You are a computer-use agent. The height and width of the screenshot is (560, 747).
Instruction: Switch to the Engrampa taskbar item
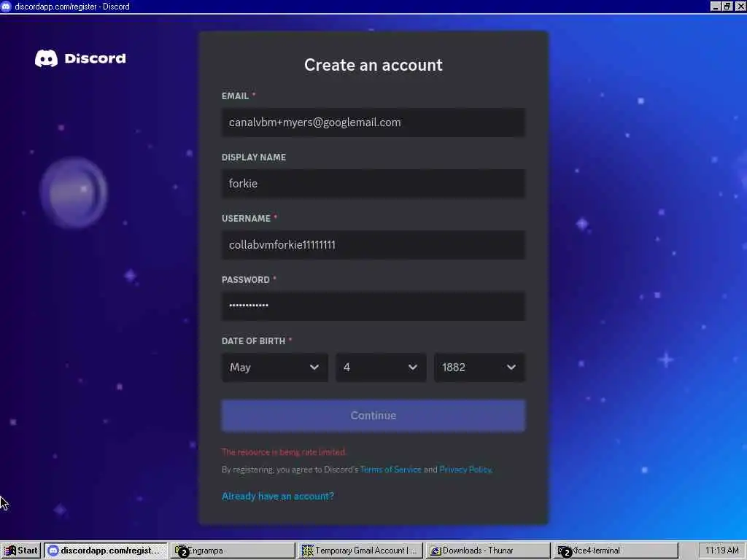tap(233, 551)
